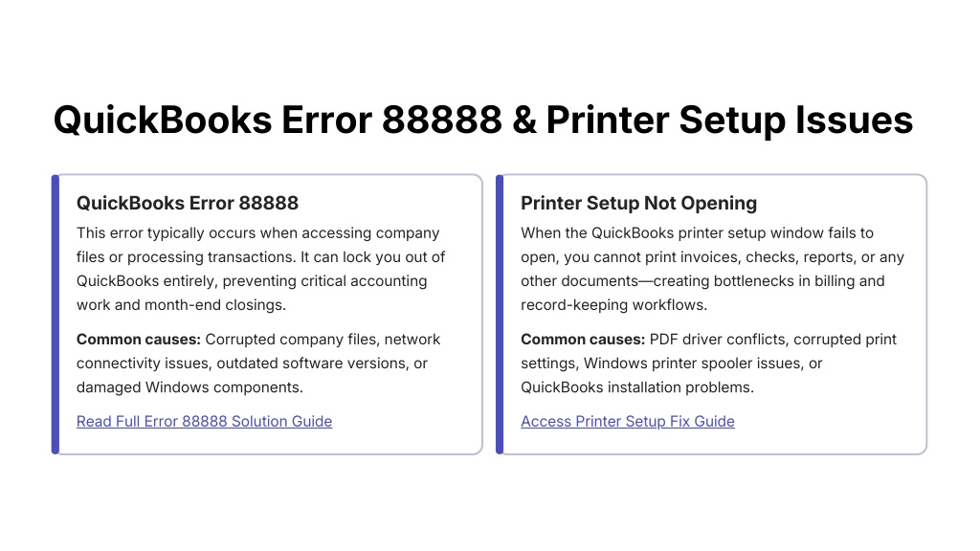The width and height of the screenshot is (980, 551).
Task: Open the Access Printer Setup Fix Guide link
Action: point(628,421)
